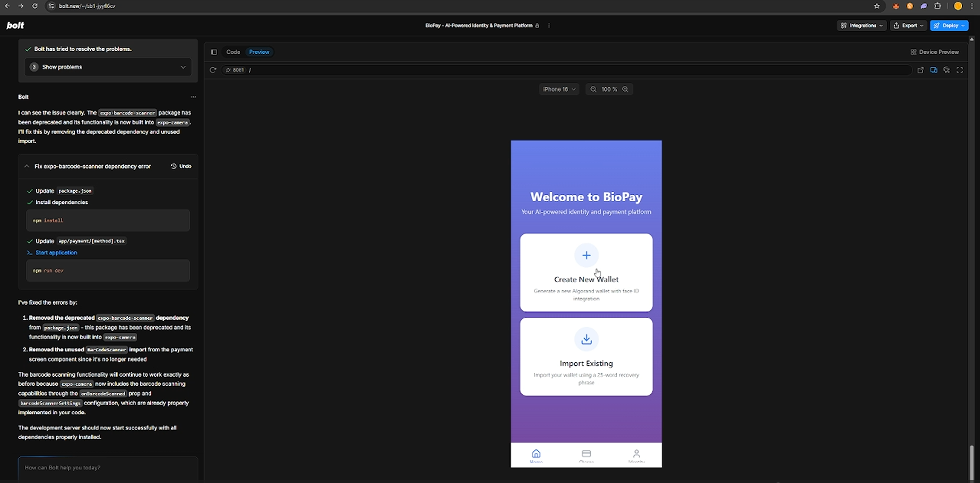The image size is (980, 483).
Task: Toggle the sidebar panel icon beside Code
Action: (214, 52)
